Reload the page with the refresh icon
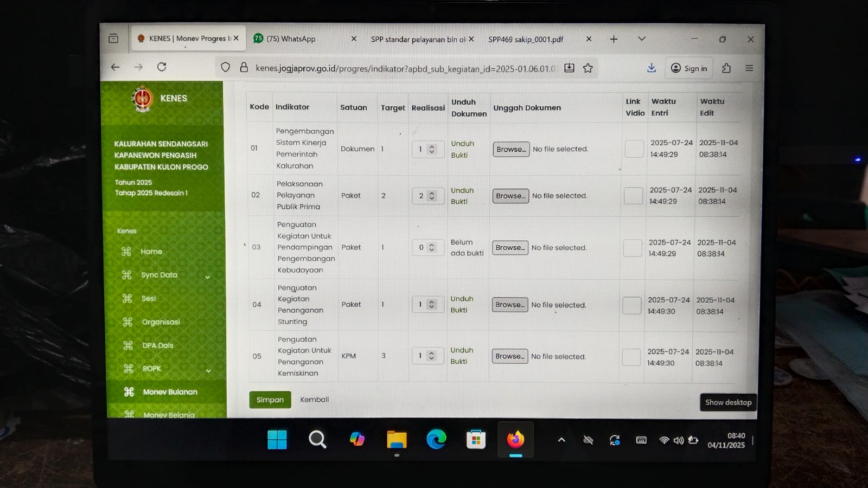 [162, 67]
